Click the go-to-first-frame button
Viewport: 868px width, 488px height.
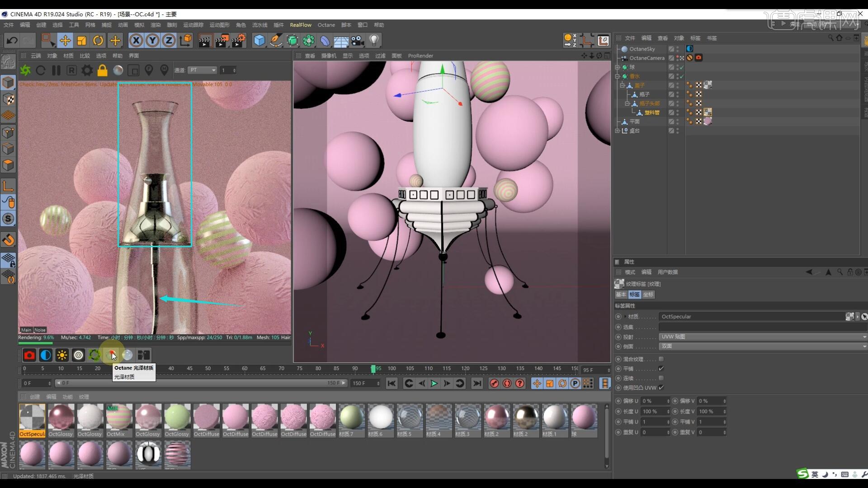(392, 383)
